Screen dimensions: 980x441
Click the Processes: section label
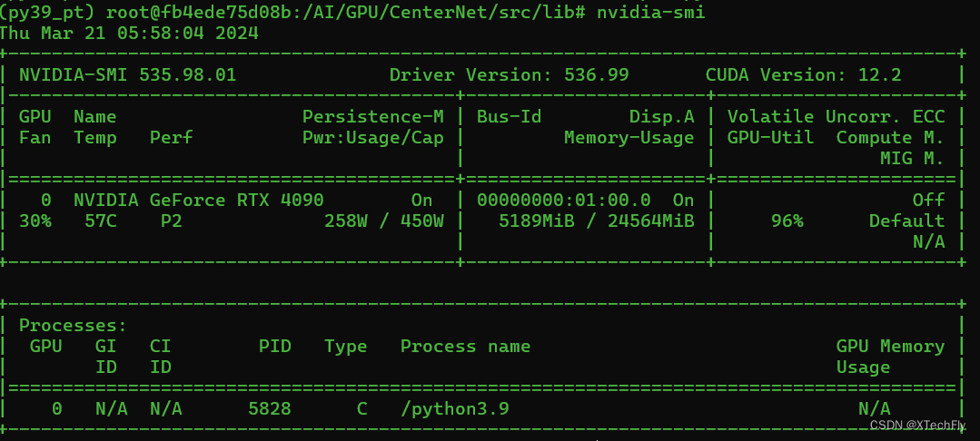point(74,326)
